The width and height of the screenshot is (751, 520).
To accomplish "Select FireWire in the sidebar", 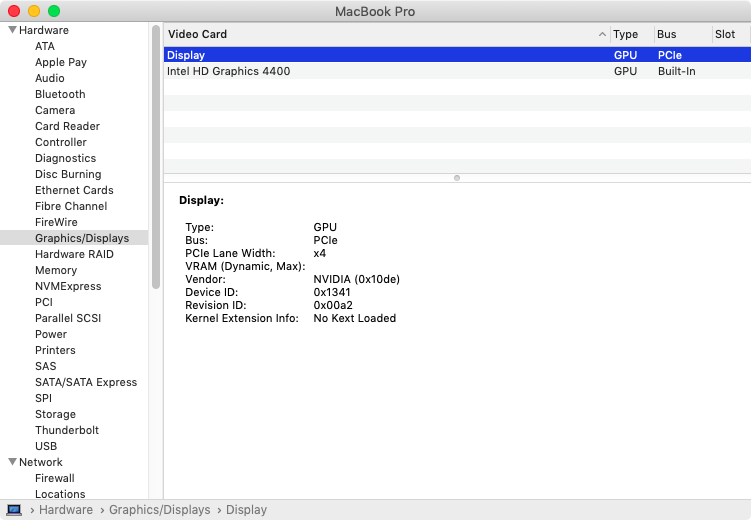I will pos(56,222).
